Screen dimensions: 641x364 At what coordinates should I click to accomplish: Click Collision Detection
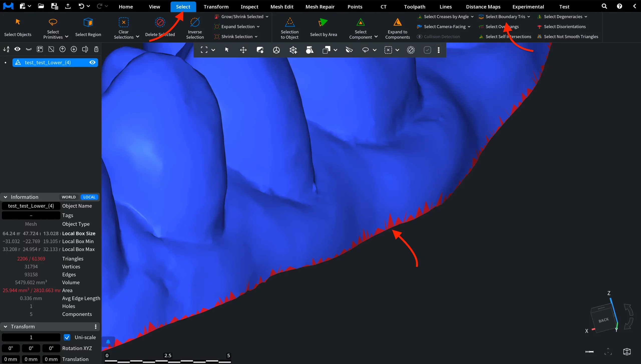[441, 37]
